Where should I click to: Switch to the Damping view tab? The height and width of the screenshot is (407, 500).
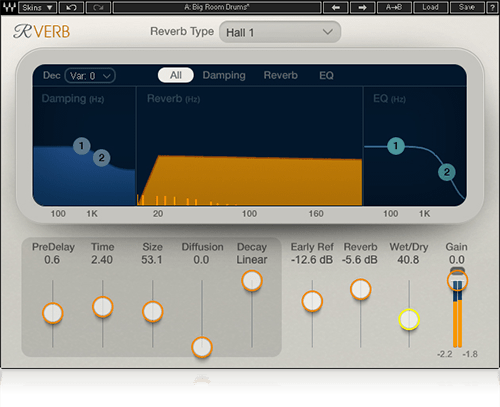[224, 75]
